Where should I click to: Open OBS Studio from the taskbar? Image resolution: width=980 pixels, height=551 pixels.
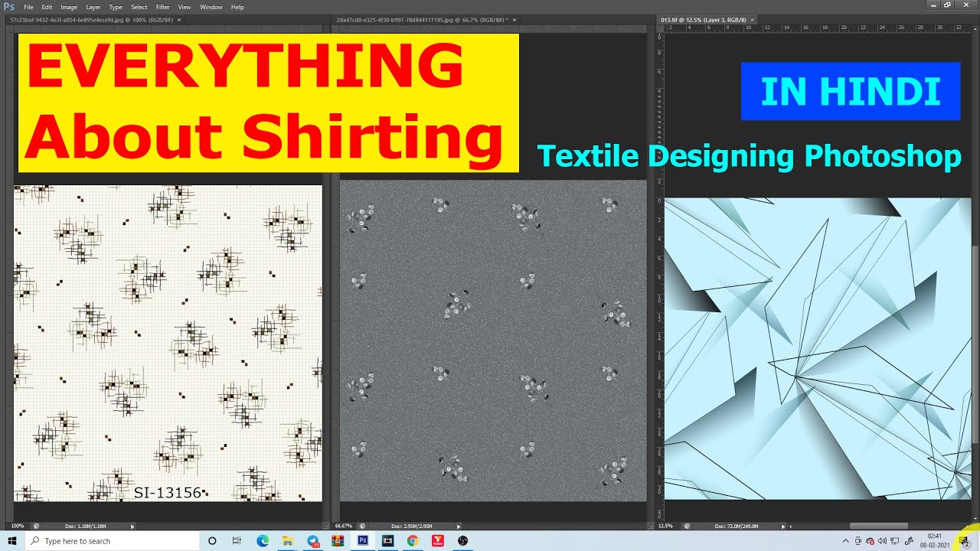pos(462,541)
